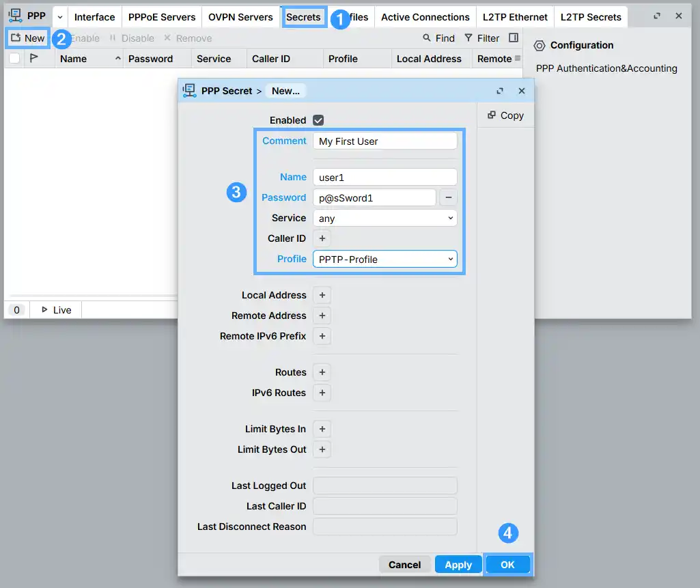
Task: Open the Active Connections tab
Action: click(x=425, y=17)
